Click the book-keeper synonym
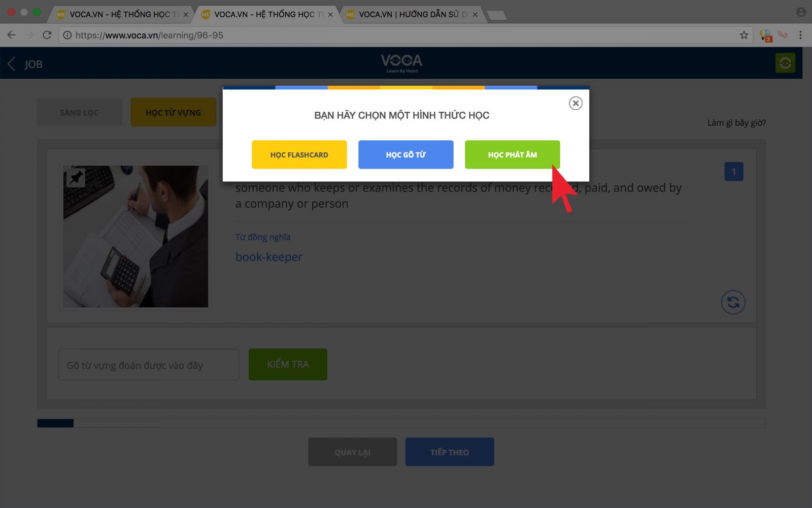The height and width of the screenshot is (508, 812). pyautogui.click(x=269, y=257)
